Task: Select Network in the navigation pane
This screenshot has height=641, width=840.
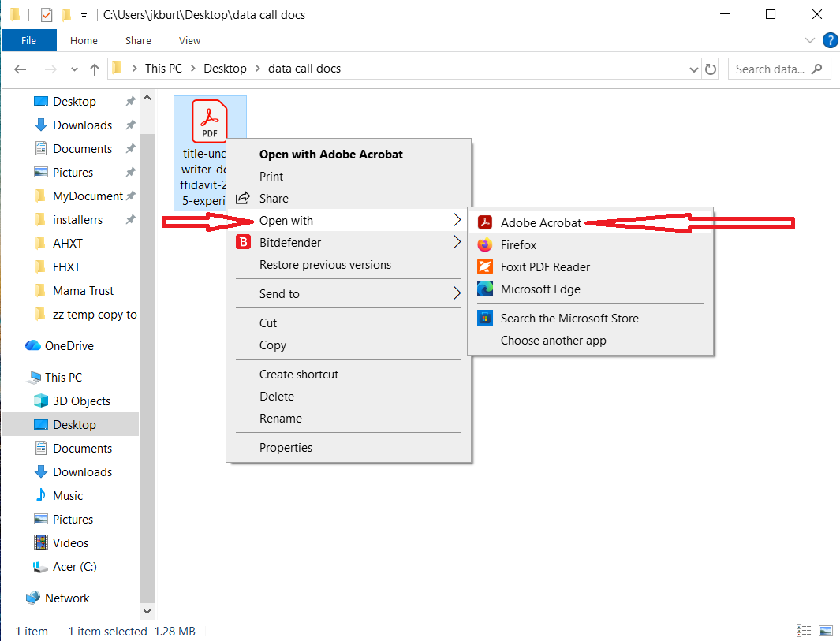Action: pyautogui.click(x=67, y=598)
